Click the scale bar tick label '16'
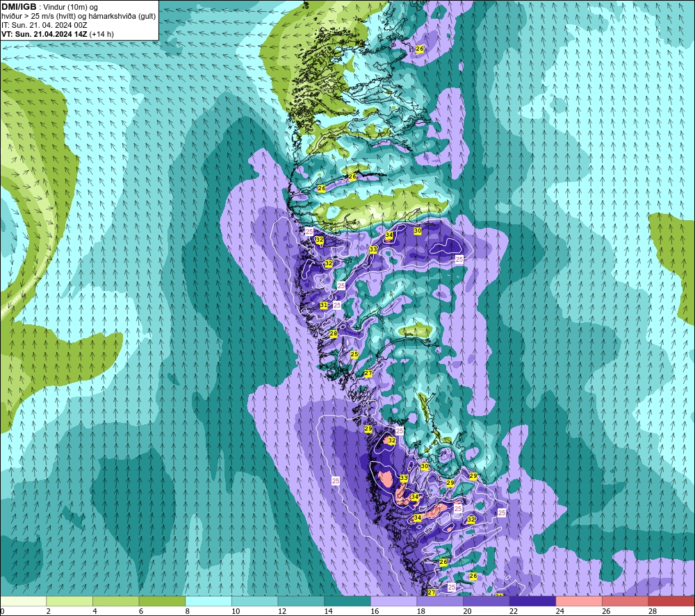The height and width of the screenshot is (616, 695). click(375, 611)
